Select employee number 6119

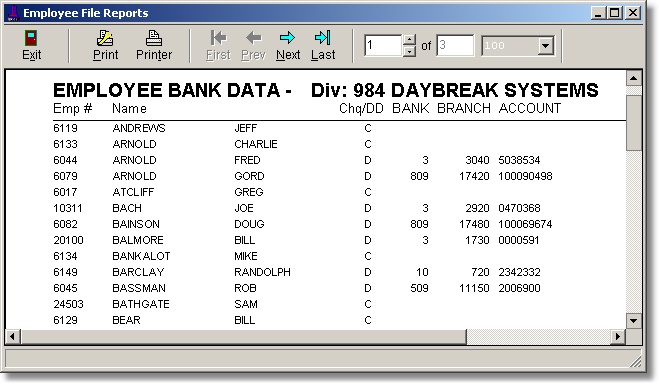[x=65, y=128]
